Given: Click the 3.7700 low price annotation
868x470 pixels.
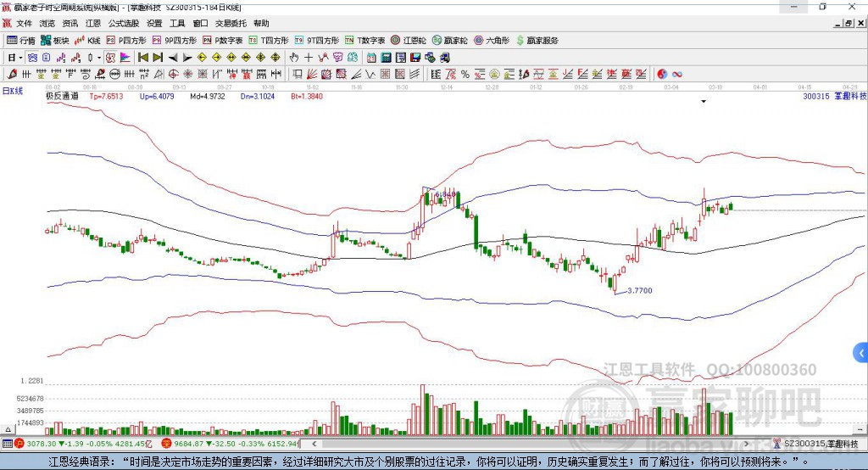Looking at the screenshot, I should tap(640, 290).
